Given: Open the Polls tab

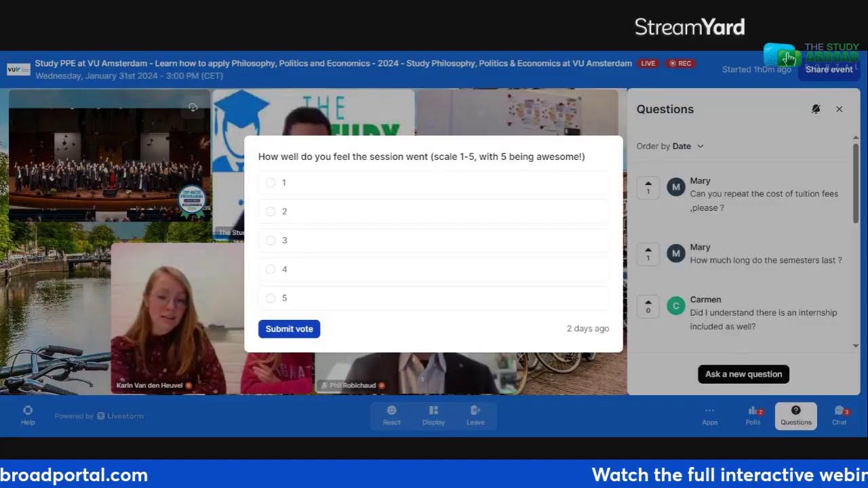Looking at the screenshot, I should click(x=753, y=415).
